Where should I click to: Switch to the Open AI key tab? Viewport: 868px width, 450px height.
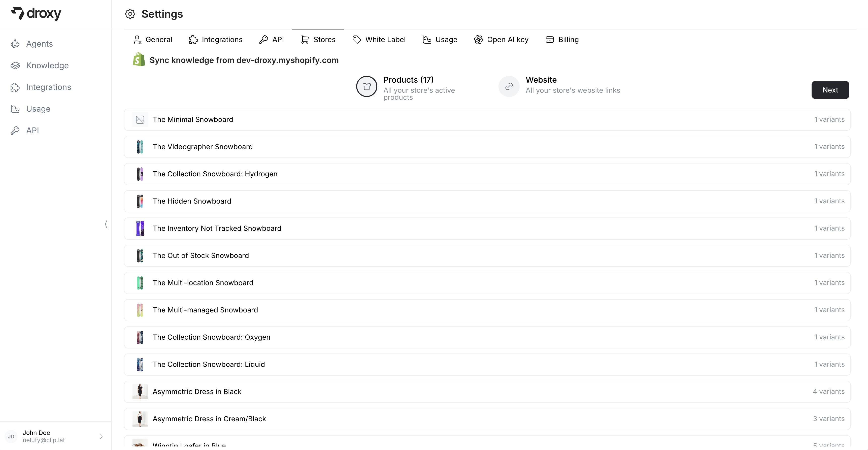501,40
